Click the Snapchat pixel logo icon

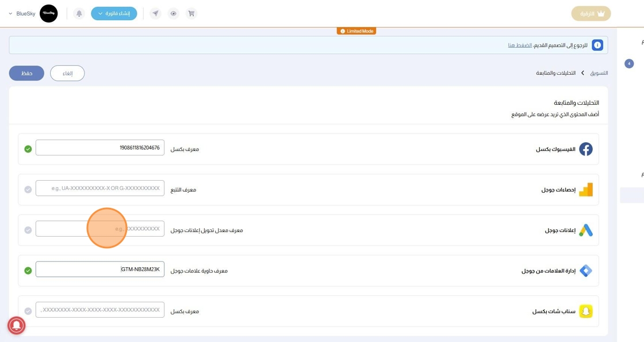click(x=586, y=311)
